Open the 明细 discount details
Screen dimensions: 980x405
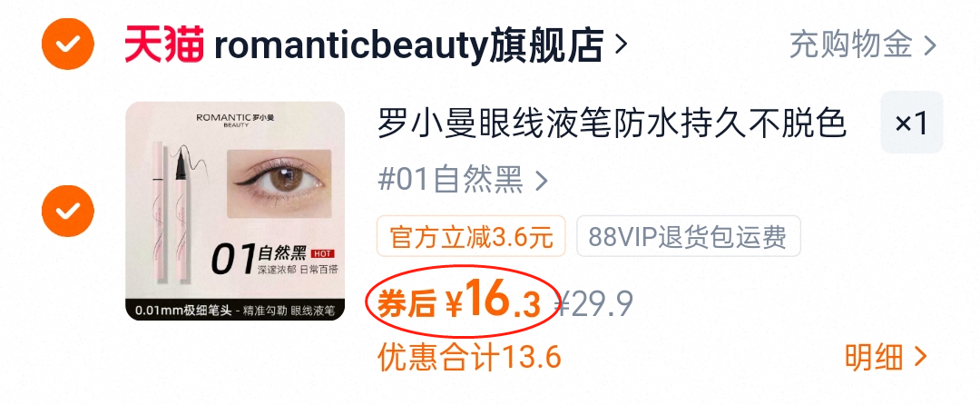click(x=874, y=358)
